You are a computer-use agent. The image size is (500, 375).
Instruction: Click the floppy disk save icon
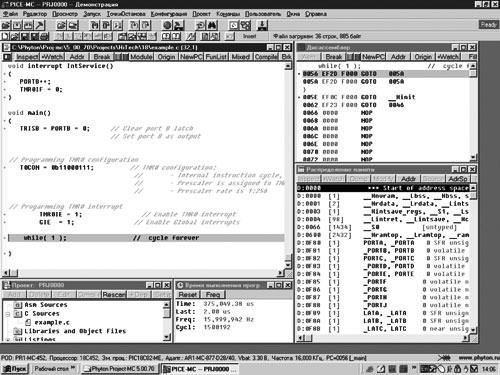pyautogui.click(x=25, y=36)
